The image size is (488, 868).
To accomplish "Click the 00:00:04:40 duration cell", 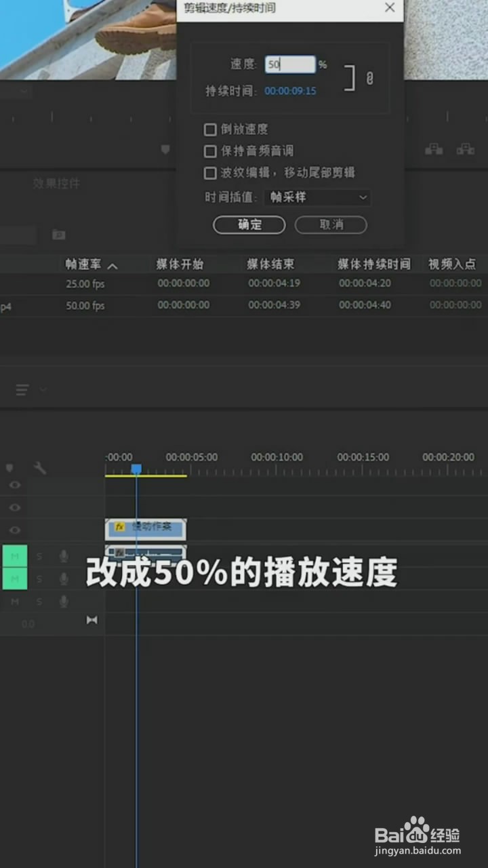I will [x=365, y=306].
